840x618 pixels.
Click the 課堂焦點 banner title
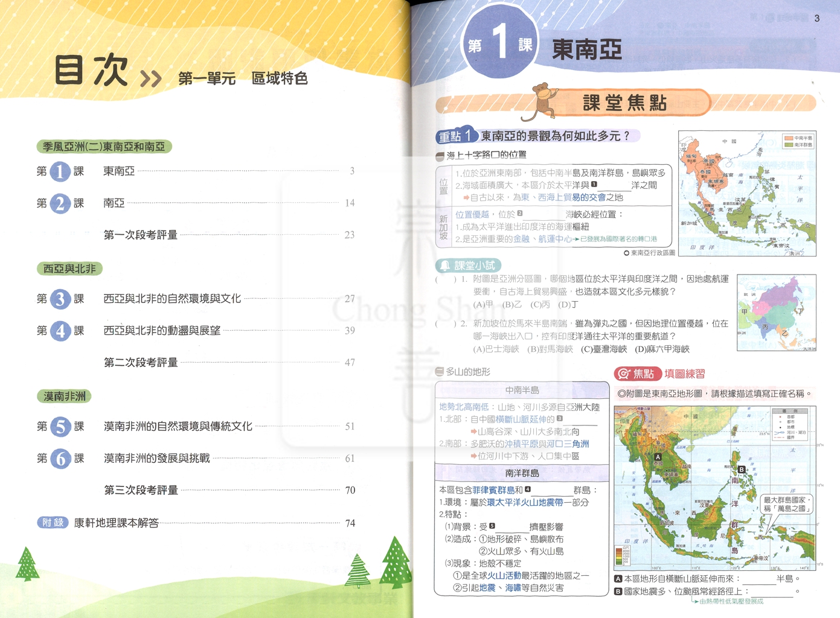point(625,103)
